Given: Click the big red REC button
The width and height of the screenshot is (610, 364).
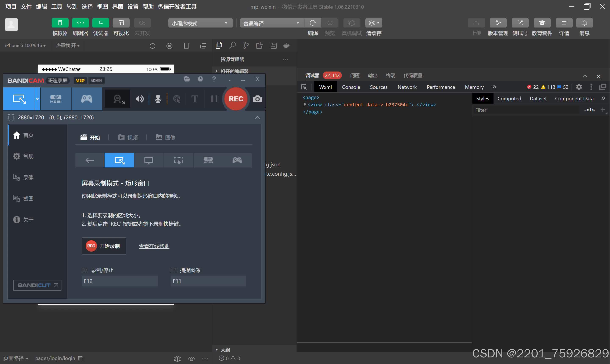Looking at the screenshot, I should tap(236, 99).
